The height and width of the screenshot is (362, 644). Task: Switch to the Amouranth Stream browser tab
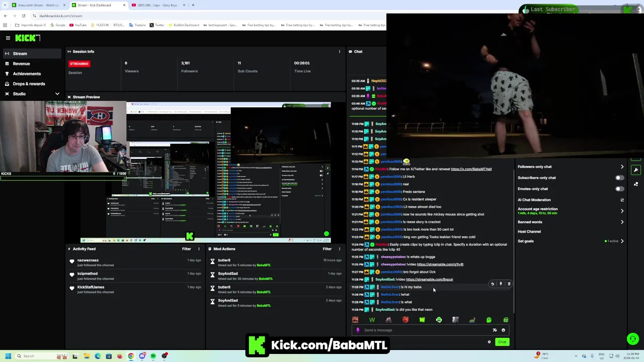point(37,5)
